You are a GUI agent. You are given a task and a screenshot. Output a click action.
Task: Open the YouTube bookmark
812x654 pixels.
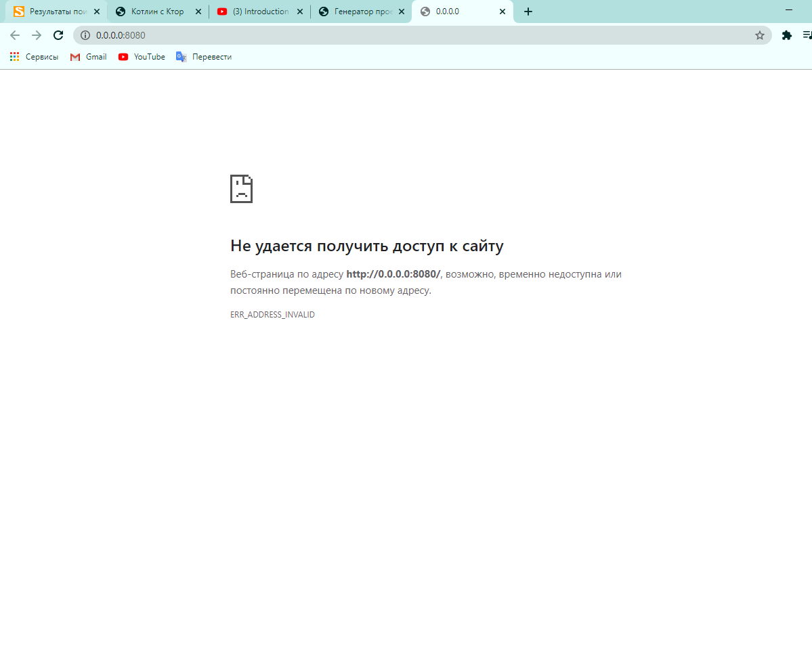142,57
